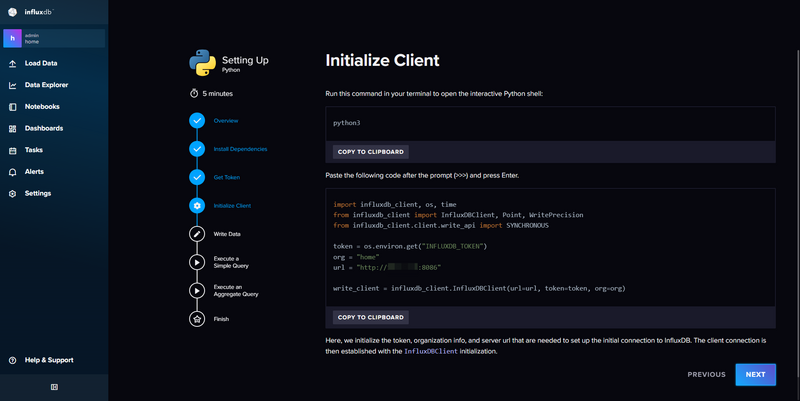Select the Execute a Simple Query label
The width and height of the screenshot is (800, 401).
click(231, 262)
